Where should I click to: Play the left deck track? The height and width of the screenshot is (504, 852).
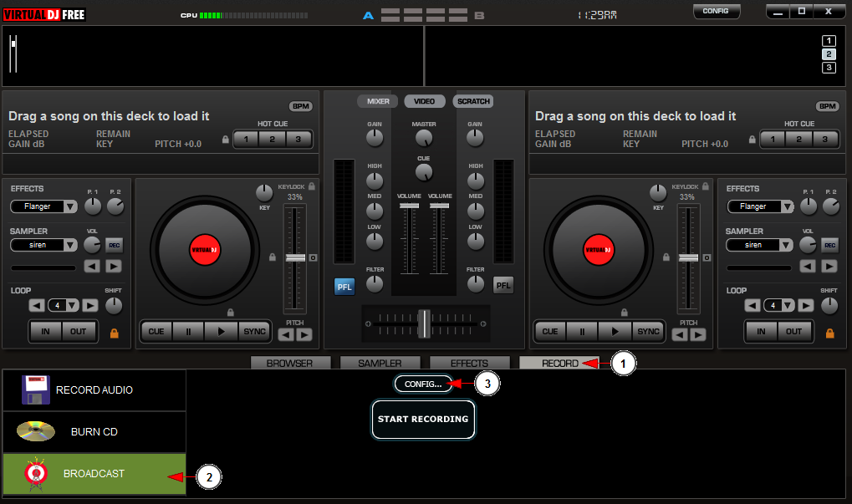221,331
